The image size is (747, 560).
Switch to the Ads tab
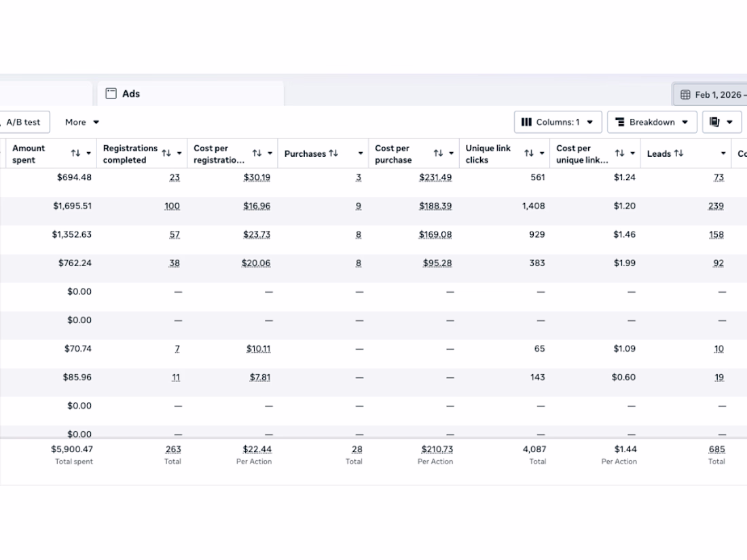(130, 94)
